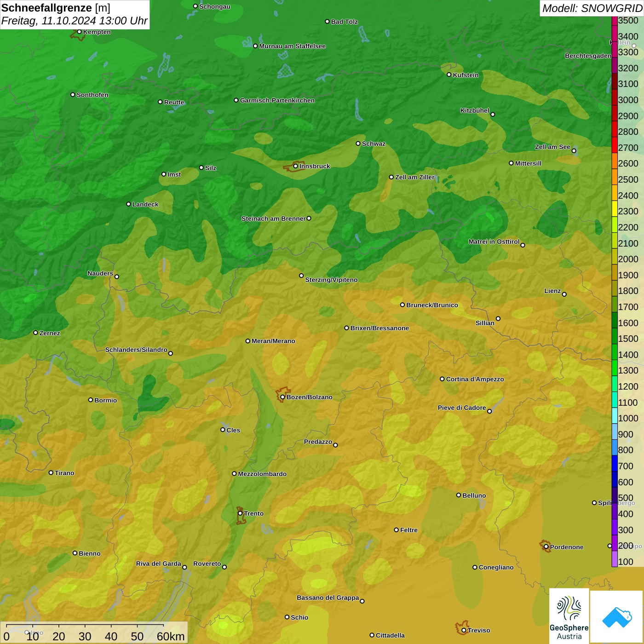
Task: Click the 'Schlanders/Silandro' label
Action: (136, 350)
